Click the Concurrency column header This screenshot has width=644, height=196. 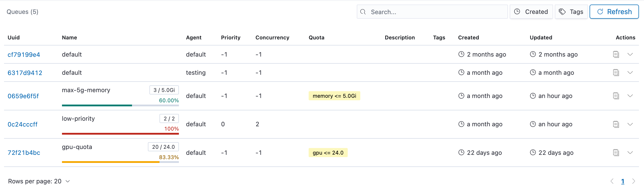pos(272,37)
